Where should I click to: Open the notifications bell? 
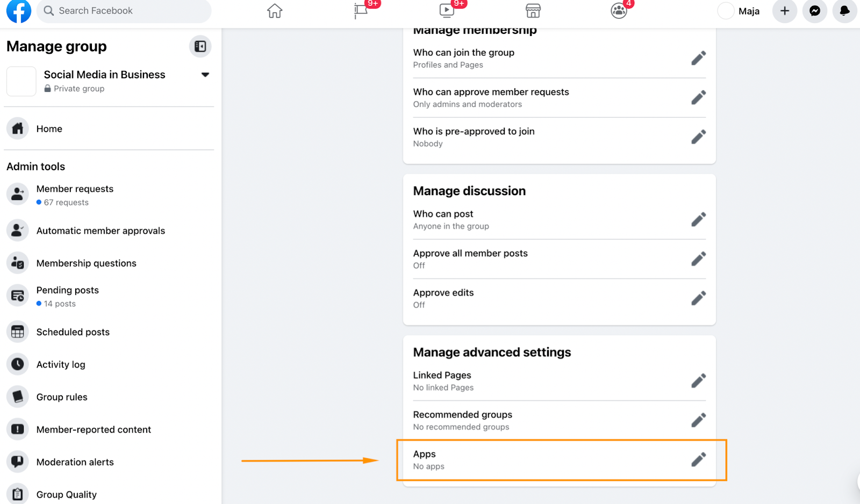pyautogui.click(x=844, y=11)
